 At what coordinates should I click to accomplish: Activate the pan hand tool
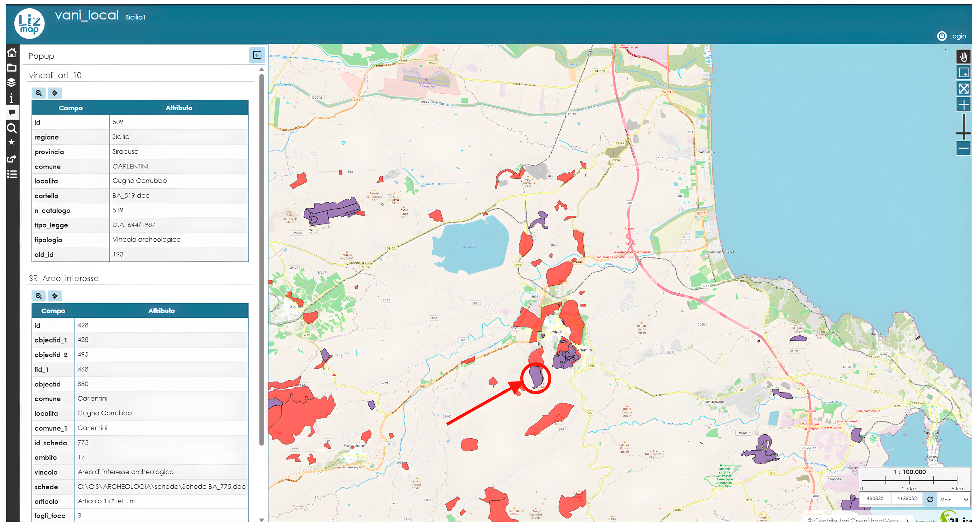tap(963, 57)
